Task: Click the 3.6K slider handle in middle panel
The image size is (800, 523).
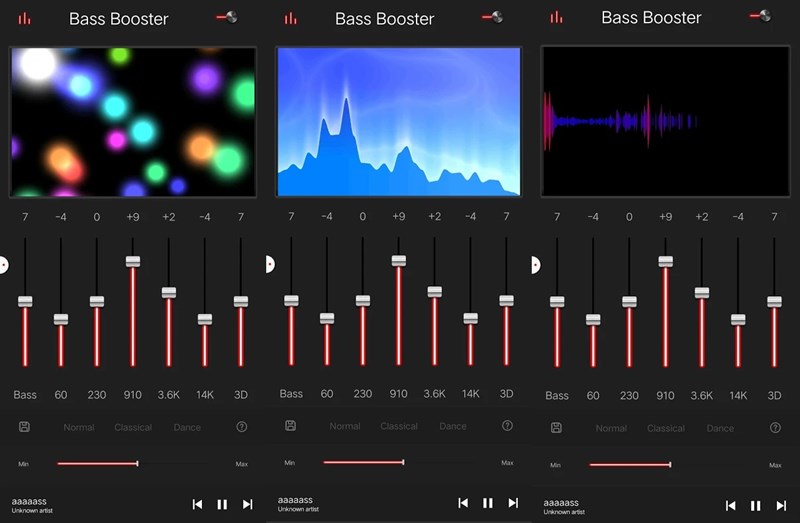Action: coord(435,291)
